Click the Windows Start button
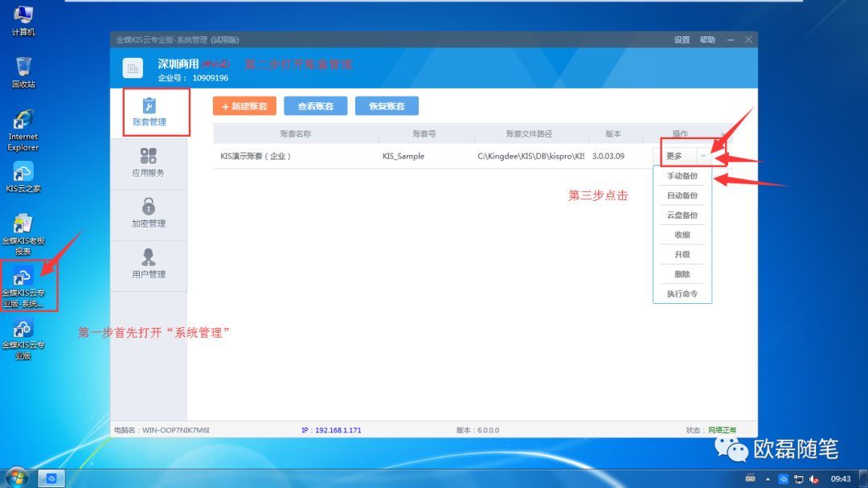This screenshot has height=488, width=868. (17, 478)
